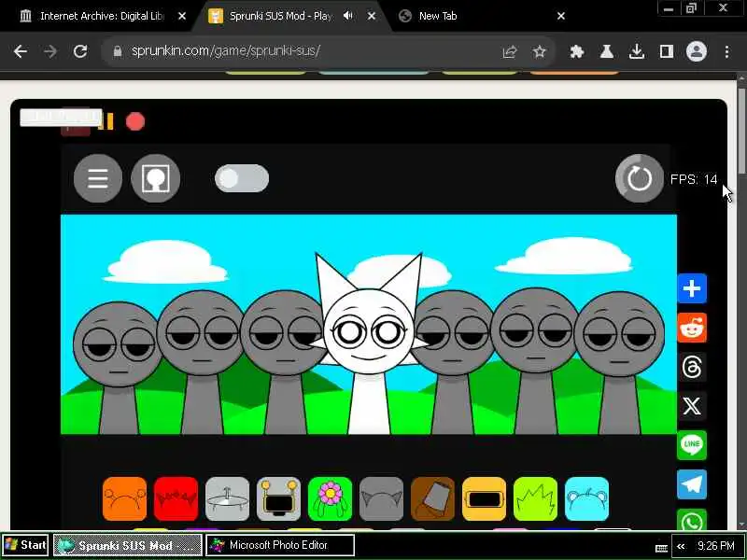Select the Sprunki SUS Mod taskbar button
The image size is (747, 560).
(127, 545)
